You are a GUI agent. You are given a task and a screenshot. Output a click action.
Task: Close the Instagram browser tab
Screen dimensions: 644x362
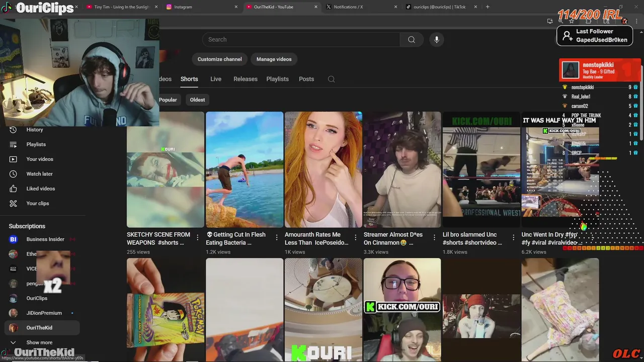[x=236, y=7]
